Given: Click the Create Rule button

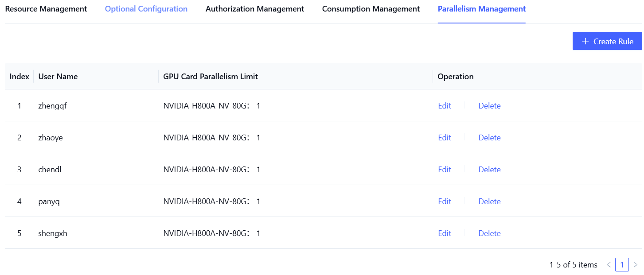Looking at the screenshot, I should [607, 41].
